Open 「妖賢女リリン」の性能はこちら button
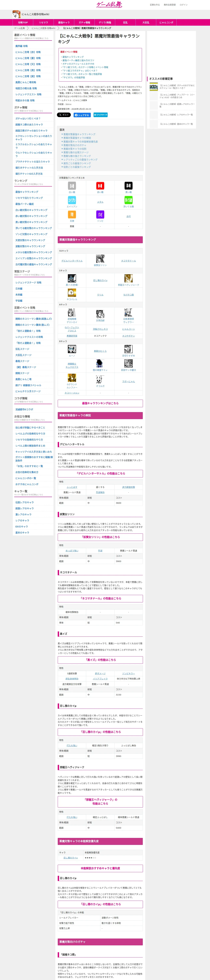 100,537
